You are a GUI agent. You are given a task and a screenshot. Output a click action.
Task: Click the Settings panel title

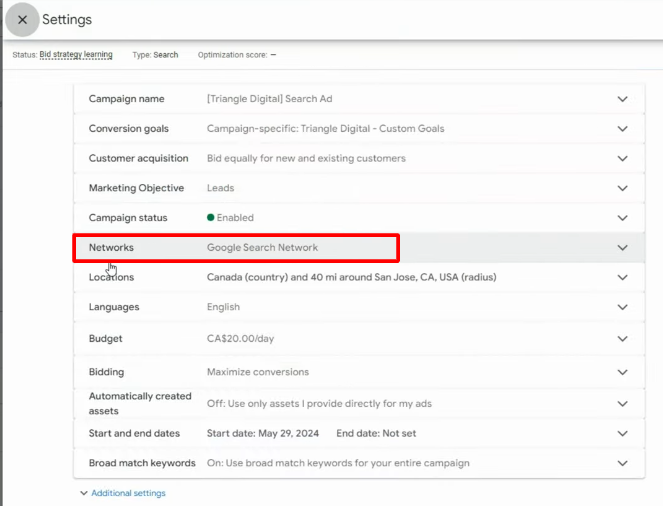(67, 19)
